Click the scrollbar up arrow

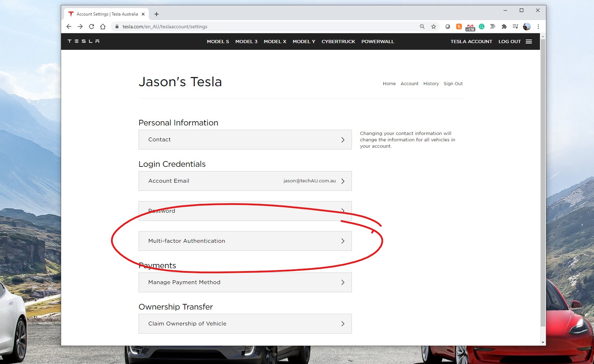tap(543, 36)
